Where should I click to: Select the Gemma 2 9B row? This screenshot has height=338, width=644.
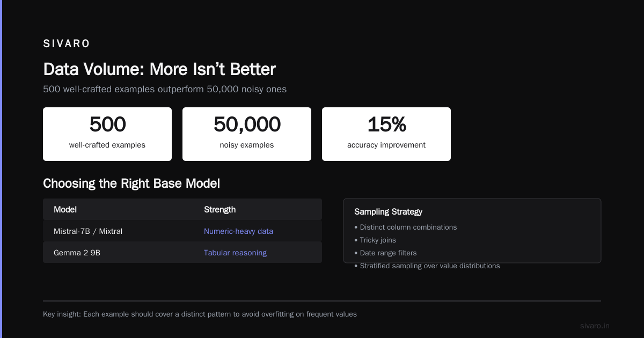182,252
